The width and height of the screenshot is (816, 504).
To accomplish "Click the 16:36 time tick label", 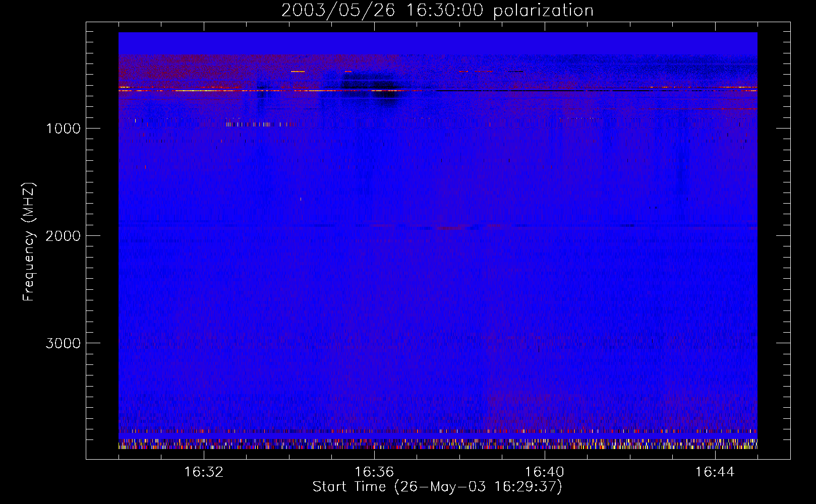I will click(374, 472).
